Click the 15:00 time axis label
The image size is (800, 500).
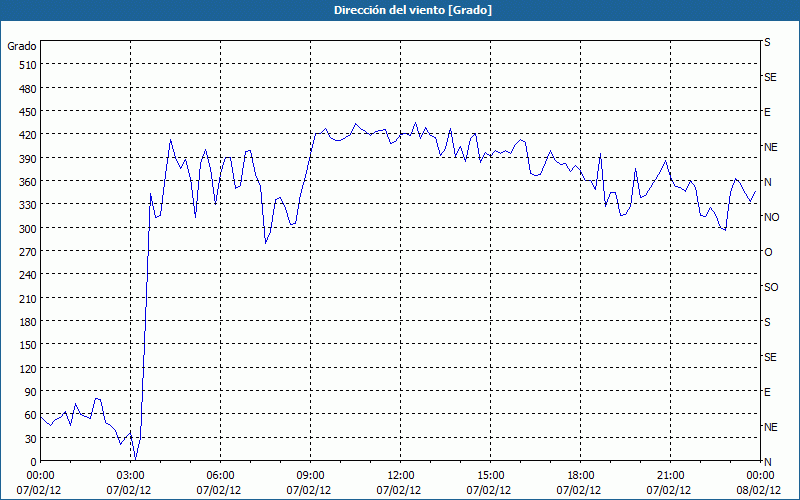coord(491,476)
